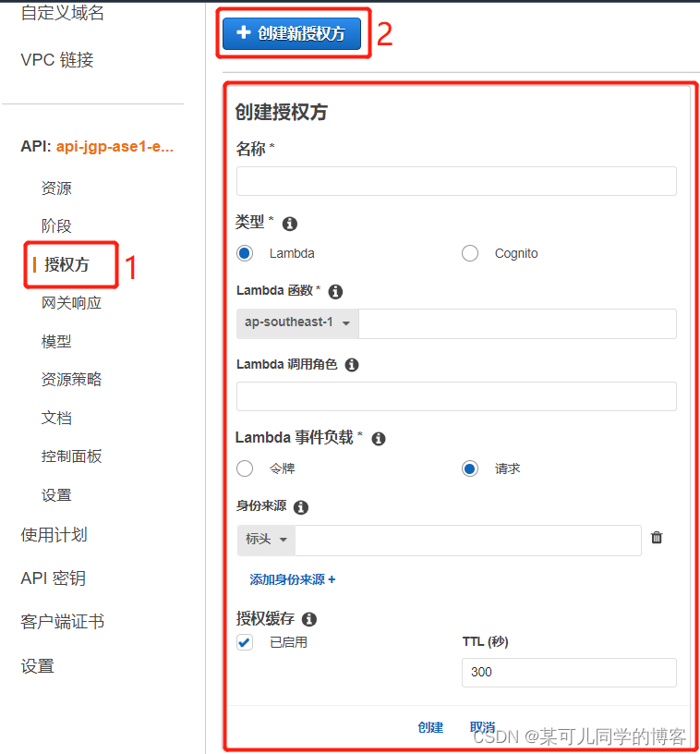The image size is (700, 754).
Task: Focus the Lambda 调用角色 input field
Action: click(456, 396)
